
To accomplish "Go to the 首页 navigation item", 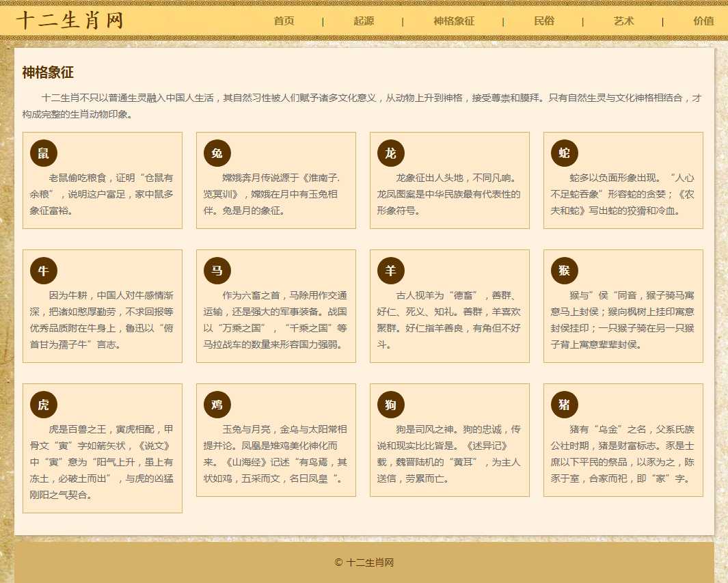I will (284, 21).
